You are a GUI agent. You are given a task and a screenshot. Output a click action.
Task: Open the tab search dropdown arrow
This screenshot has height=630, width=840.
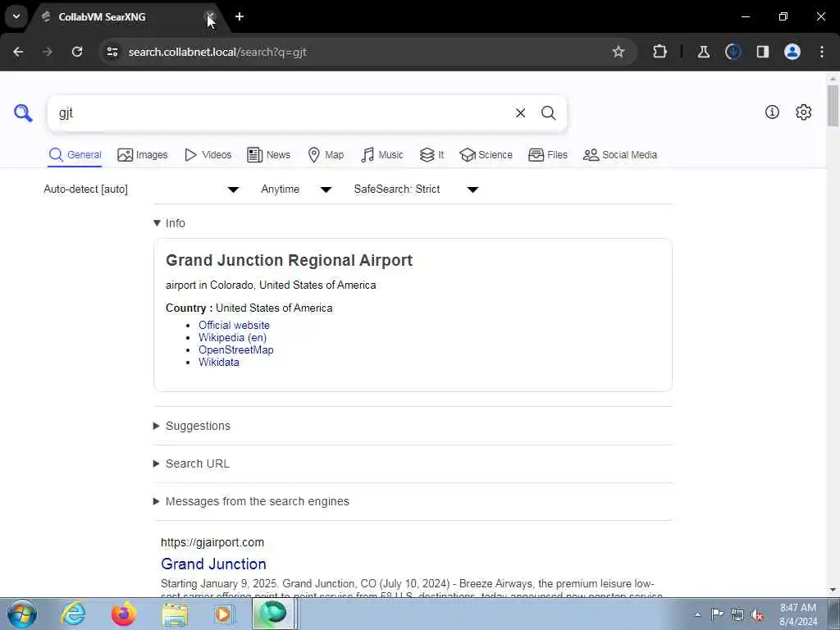[16, 16]
